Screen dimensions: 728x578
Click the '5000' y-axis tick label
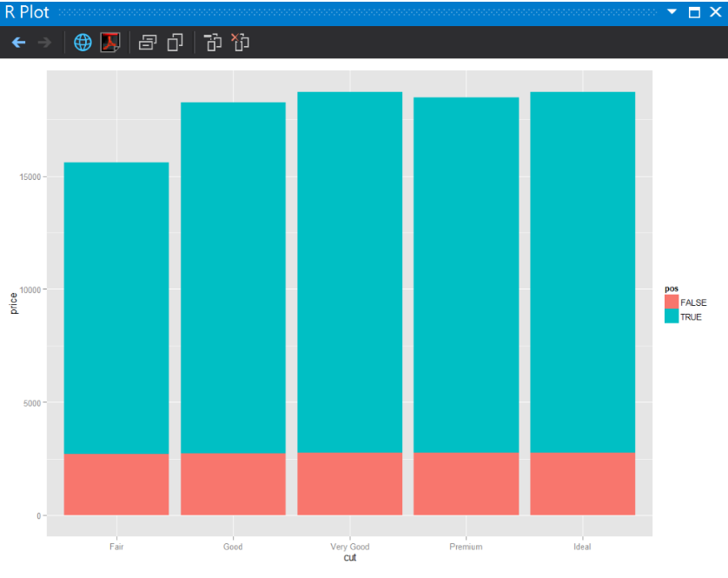[32, 402]
